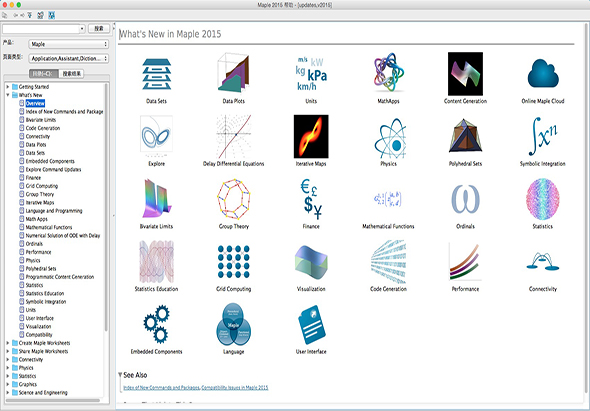Open the search history dropdown arrow
Image resolution: width=590 pixels, height=411 pixels.
82,29
